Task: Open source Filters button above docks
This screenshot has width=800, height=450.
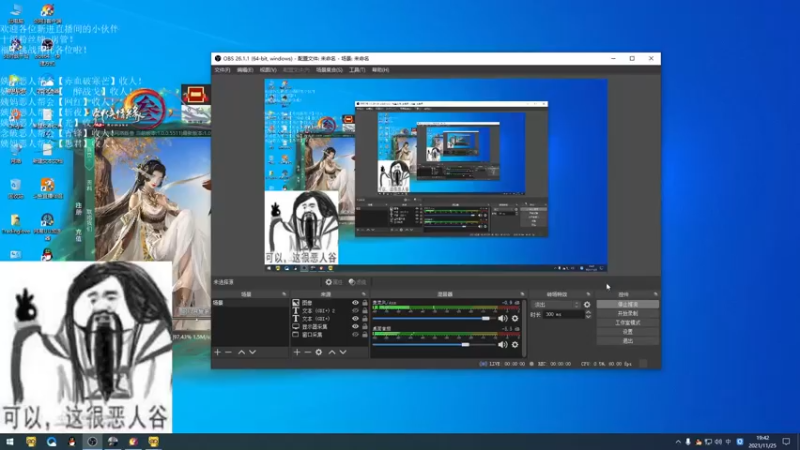Action: (358, 282)
